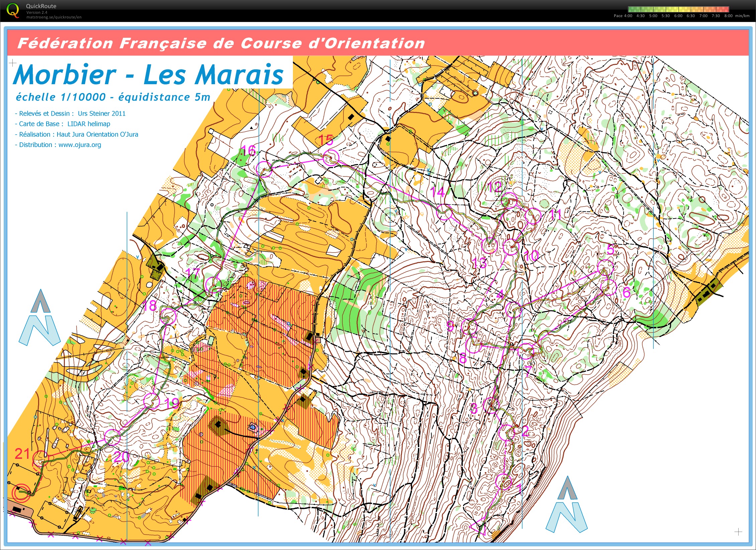Select control circle 19
Viewport: 756px width, 550px height.
click(152, 401)
